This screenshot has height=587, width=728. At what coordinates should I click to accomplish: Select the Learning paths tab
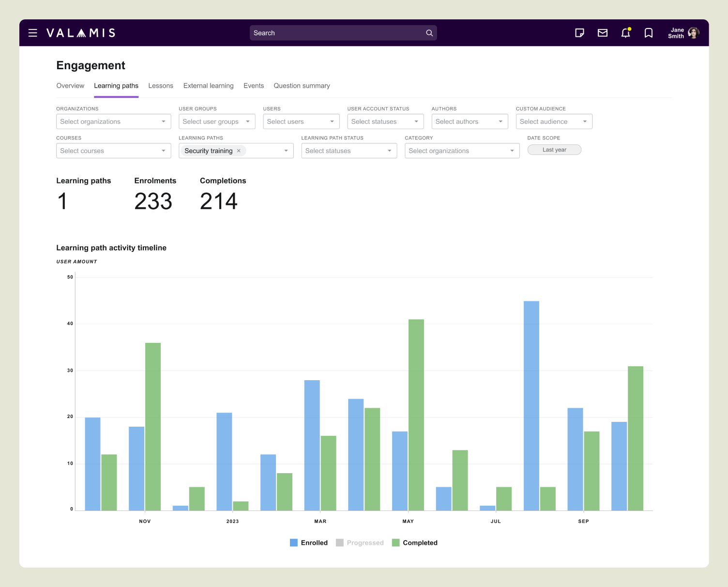tap(116, 86)
